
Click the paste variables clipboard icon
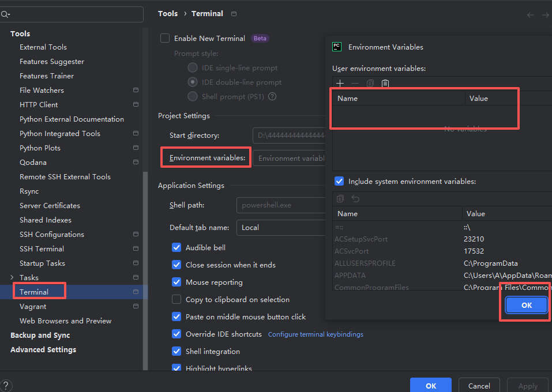coord(385,84)
